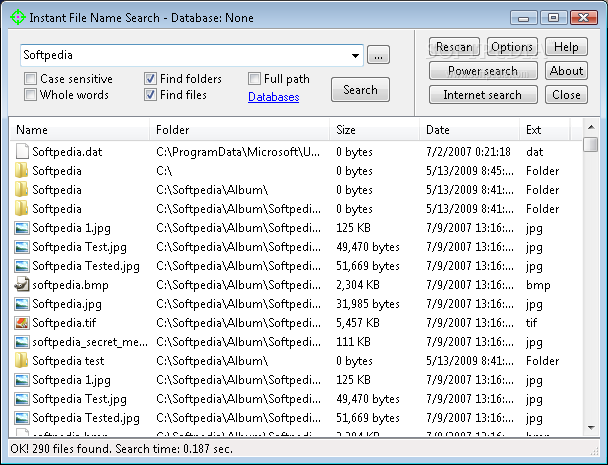Click the blank file icon of Softpedia.dat
This screenshot has width=608, height=465.
(x=22, y=151)
